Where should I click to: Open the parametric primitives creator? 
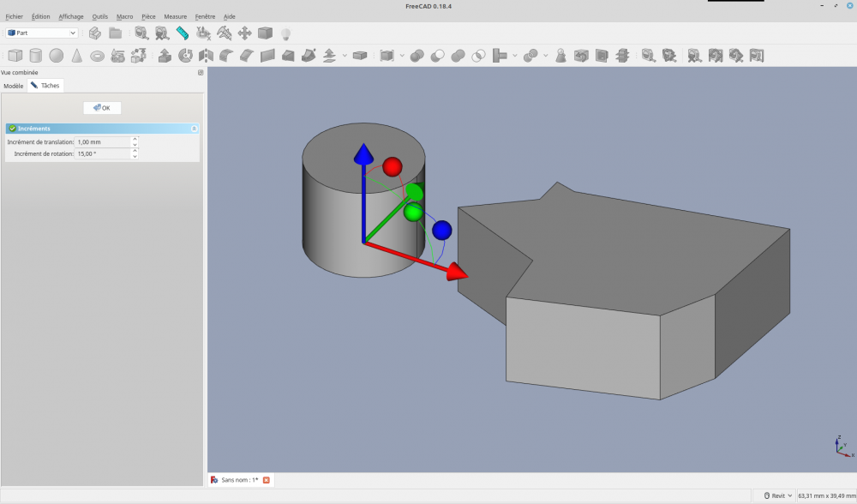point(117,55)
